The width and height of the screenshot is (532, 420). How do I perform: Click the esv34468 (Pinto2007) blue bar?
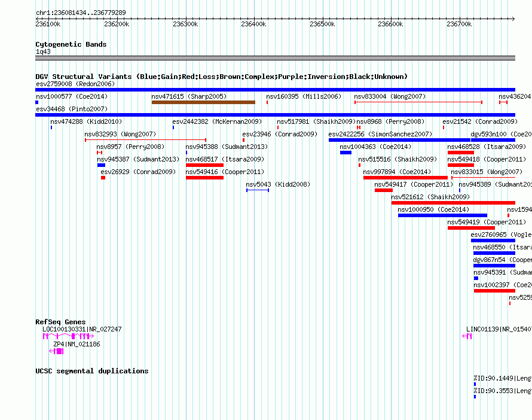[275, 115]
